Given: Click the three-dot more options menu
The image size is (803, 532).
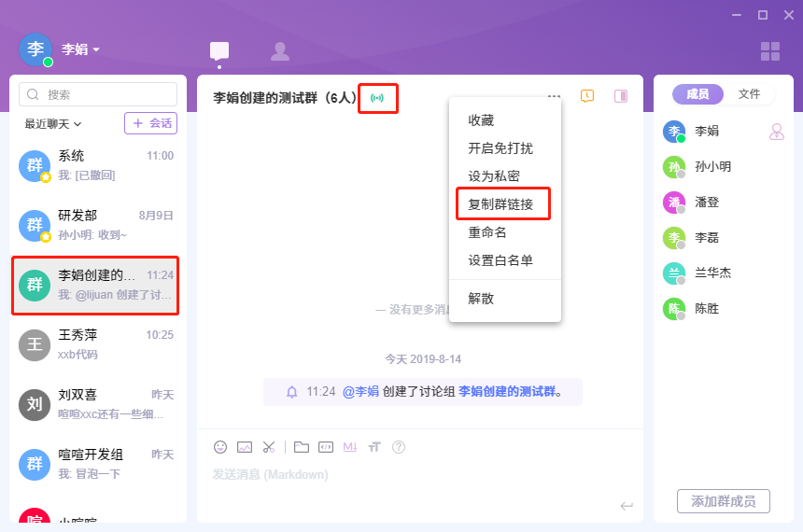Looking at the screenshot, I should coord(555,95).
